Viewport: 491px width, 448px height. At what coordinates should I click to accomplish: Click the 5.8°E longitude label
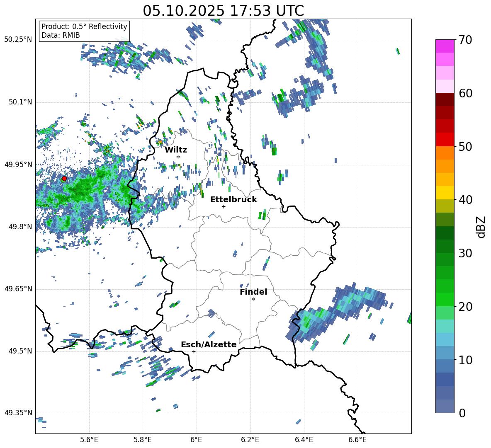coord(143,440)
